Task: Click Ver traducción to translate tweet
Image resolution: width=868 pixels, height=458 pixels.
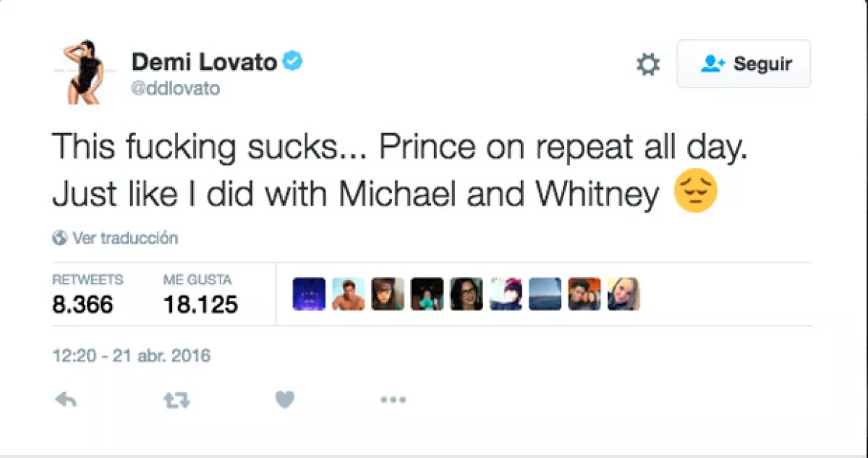Action: [124, 238]
